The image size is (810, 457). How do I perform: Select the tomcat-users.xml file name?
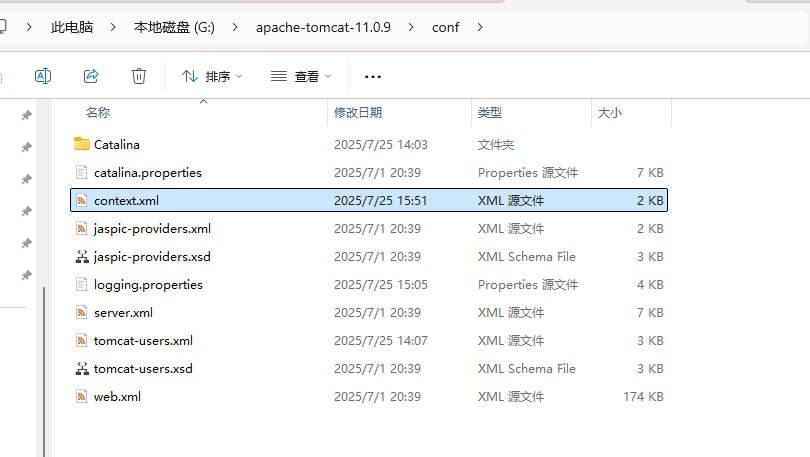[x=144, y=340]
